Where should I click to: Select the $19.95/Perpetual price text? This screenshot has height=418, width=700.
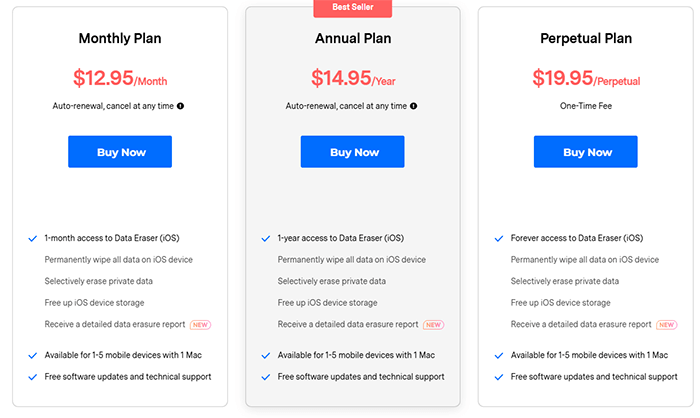(586, 78)
